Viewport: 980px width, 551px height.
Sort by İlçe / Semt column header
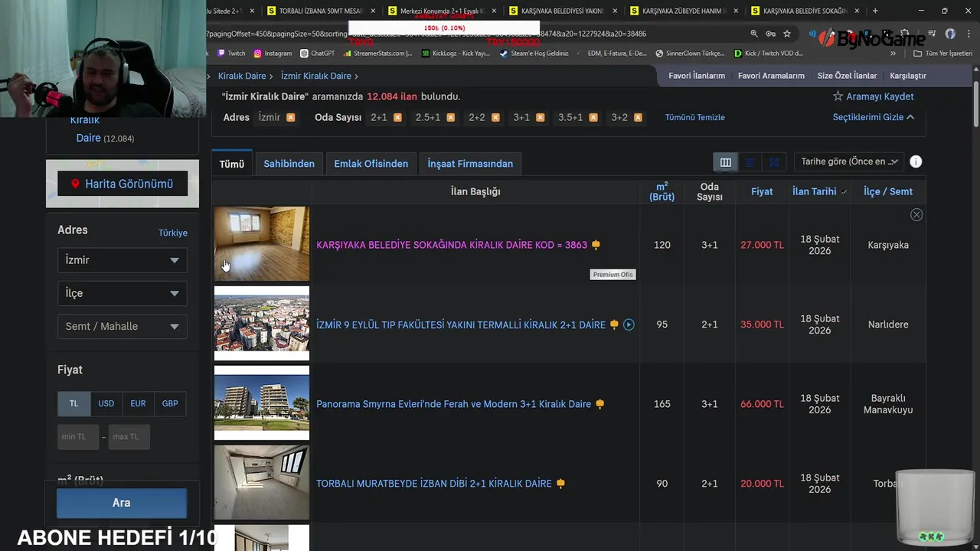888,191
